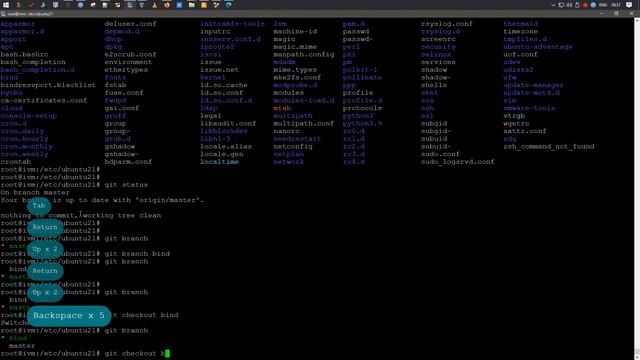This screenshot has width=640, height=360.
Task: Click 'locale.alias' file name
Action: tap(226, 147)
